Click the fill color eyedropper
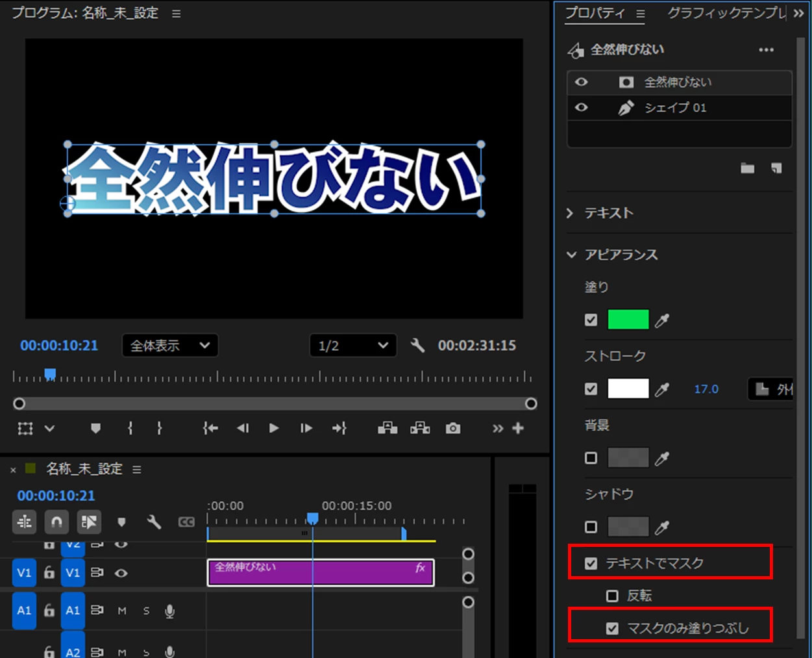This screenshot has width=812, height=658. click(x=662, y=320)
